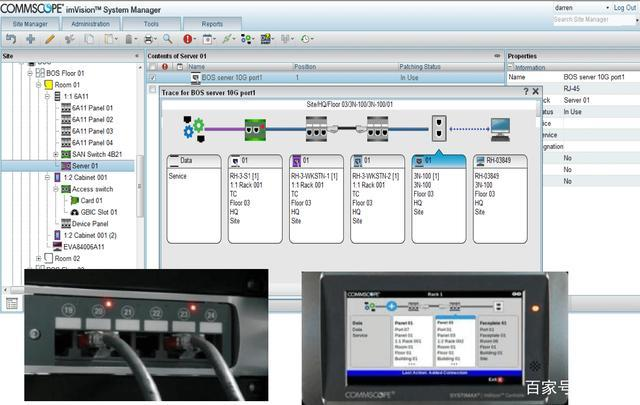Image resolution: width=640 pixels, height=405 pixels.
Task: Select Device Panel in the tree
Action: (x=90, y=224)
